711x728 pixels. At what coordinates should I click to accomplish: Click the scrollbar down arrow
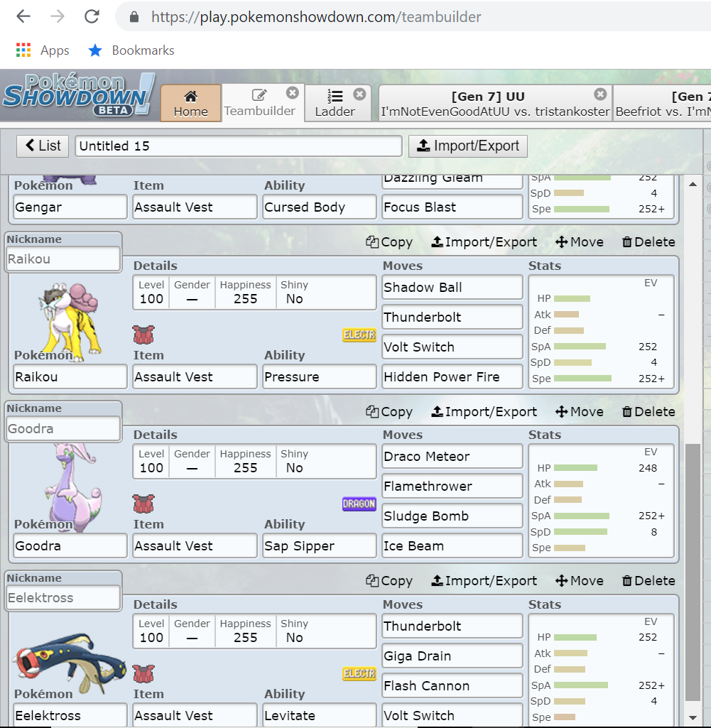tap(693, 718)
